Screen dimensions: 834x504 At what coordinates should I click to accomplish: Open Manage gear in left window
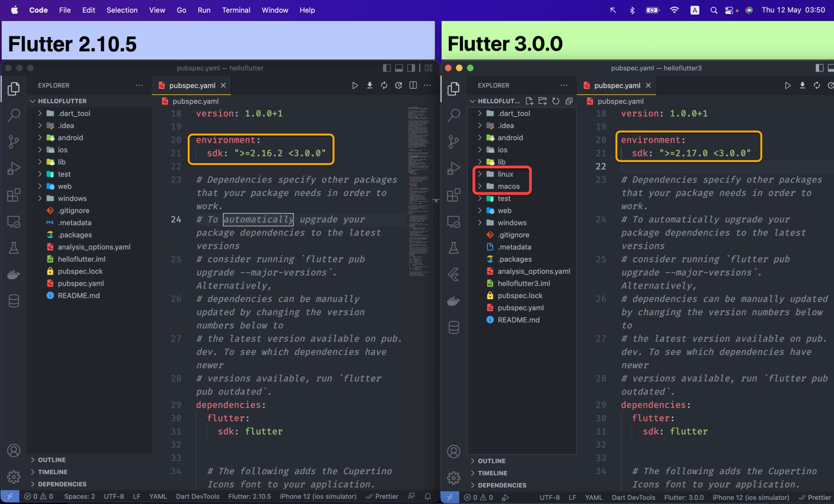tap(14, 476)
